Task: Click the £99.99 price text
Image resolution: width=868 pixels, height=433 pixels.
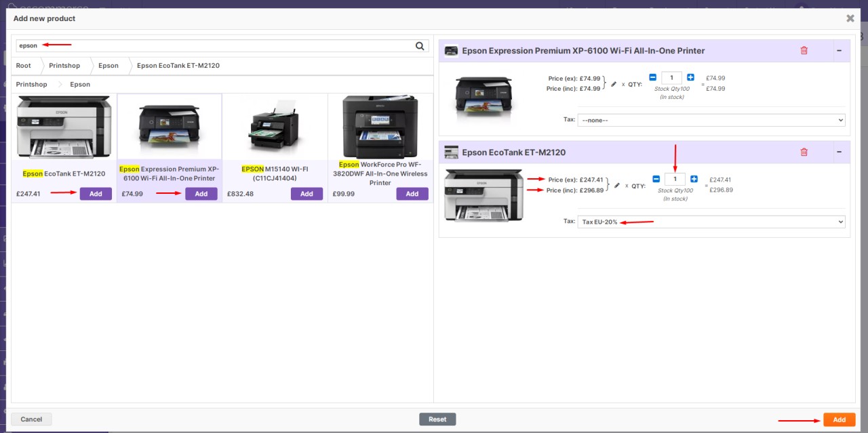Action: click(344, 194)
